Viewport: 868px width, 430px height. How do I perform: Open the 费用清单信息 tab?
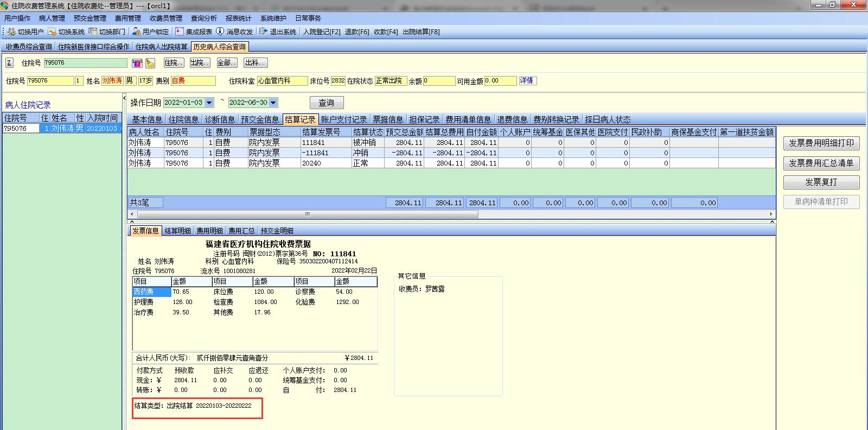pos(468,119)
